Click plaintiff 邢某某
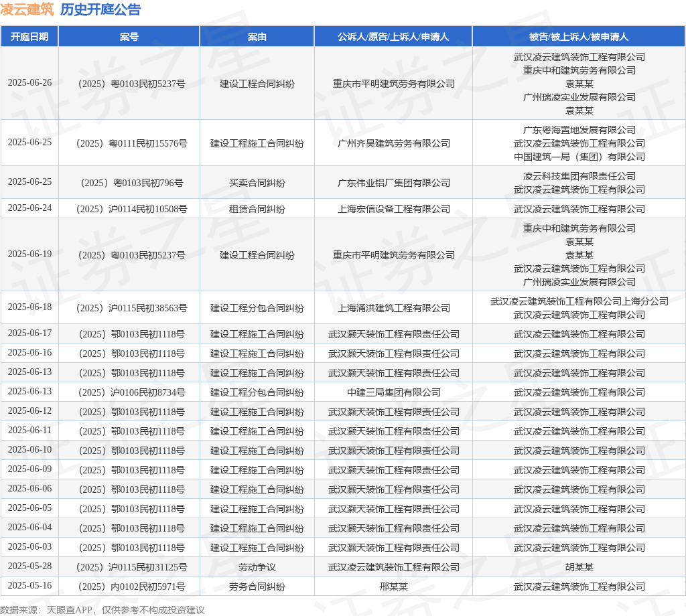The width and height of the screenshot is (686, 616). pyautogui.click(x=394, y=587)
